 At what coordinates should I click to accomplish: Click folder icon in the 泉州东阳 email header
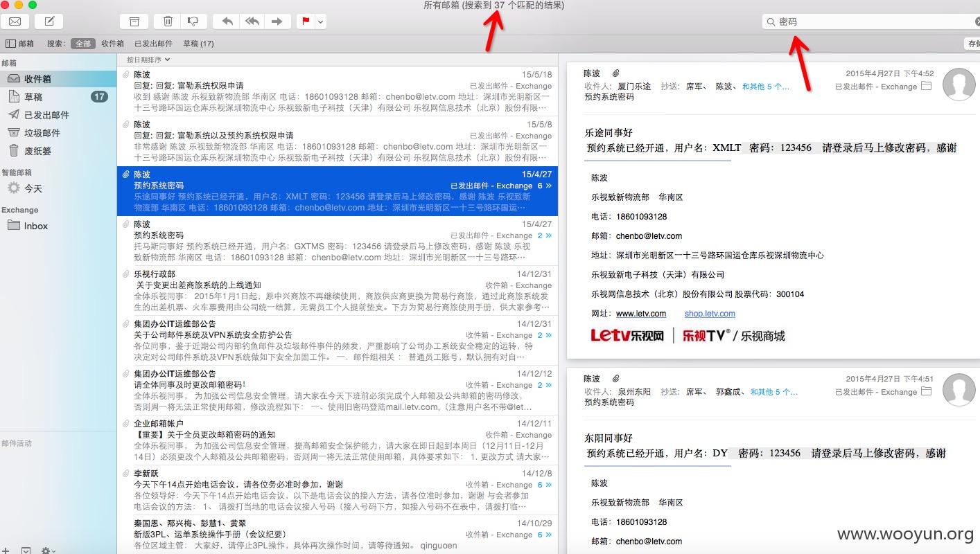click(x=926, y=391)
